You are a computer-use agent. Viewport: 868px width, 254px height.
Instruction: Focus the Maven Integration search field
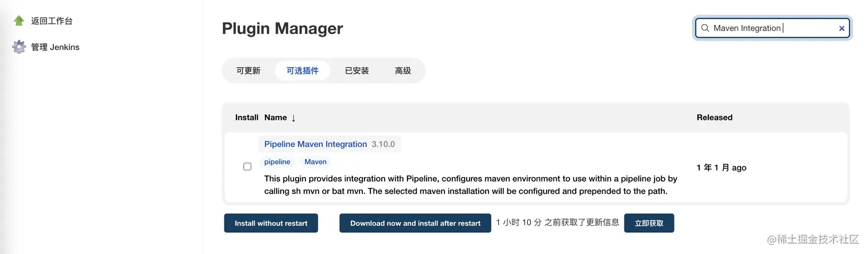769,28
